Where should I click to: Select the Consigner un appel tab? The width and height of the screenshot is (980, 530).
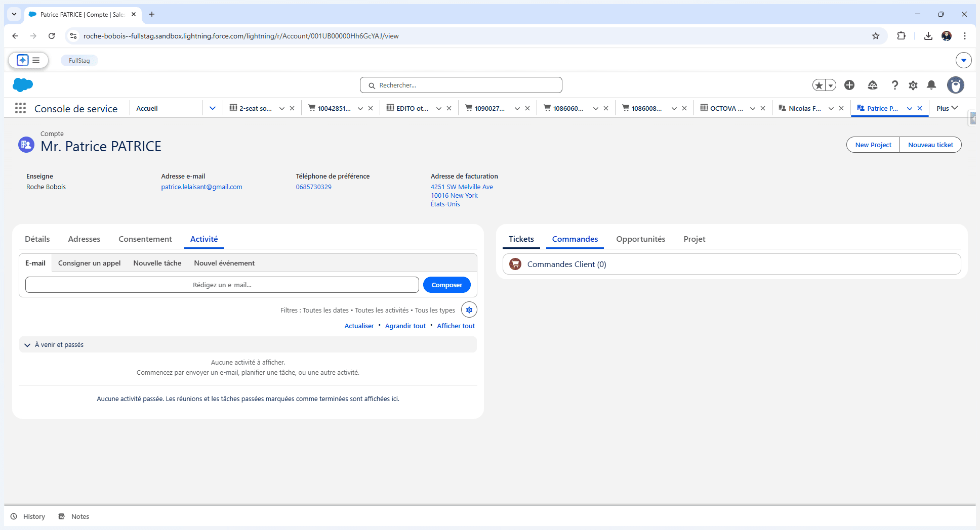[x=89, y=263]
